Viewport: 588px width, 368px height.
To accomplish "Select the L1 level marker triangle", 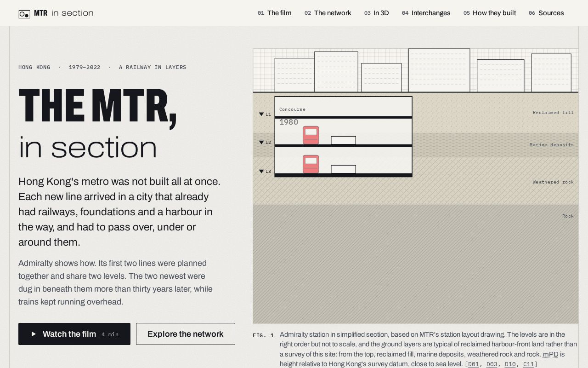I will pos(261,114).
